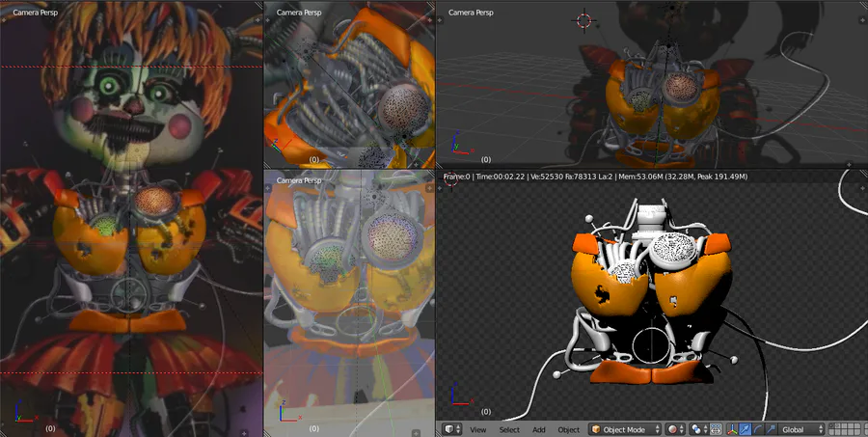Click the split-area corner handle of face viewport
Viewport: 868px width, 437px height.
258,5
